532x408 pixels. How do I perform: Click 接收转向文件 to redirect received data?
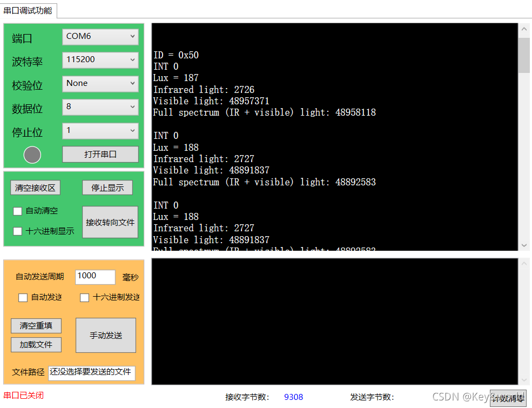pyautogui.click(x=110, y=222)
